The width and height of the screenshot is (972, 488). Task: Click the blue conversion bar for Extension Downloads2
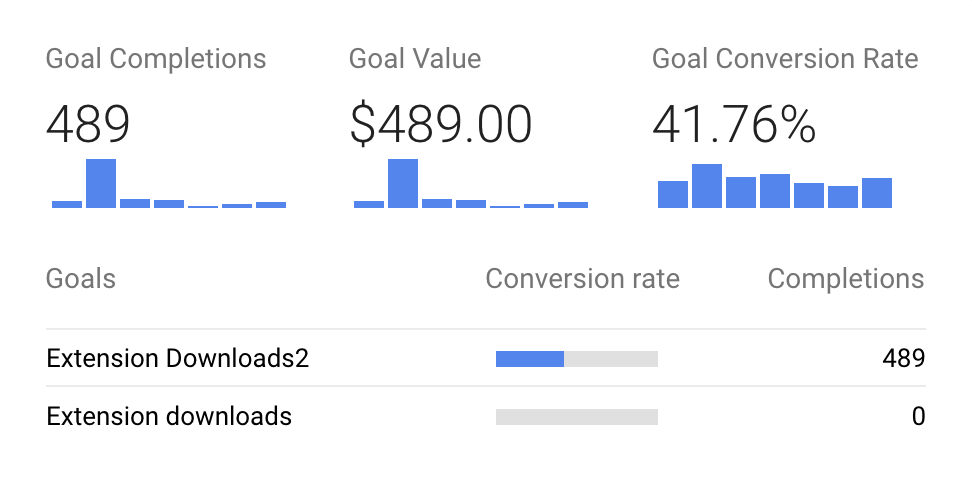[x=530, y=359]
